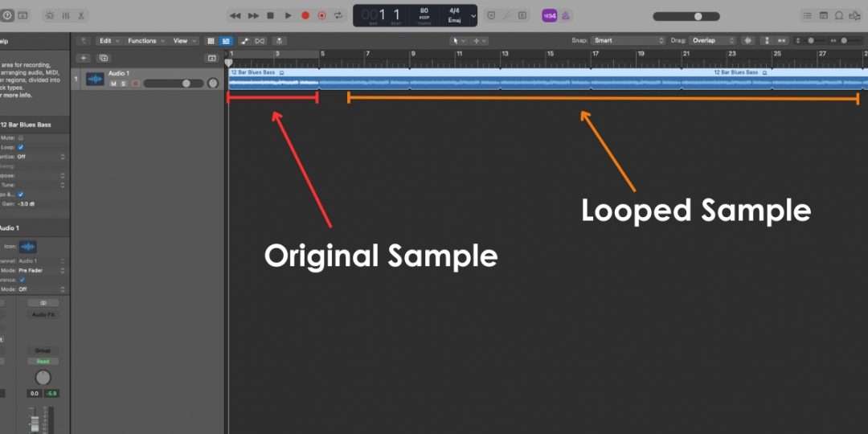Open the Toolbar toggle icon beside Quick Help
This screenshot has width=868, height=434.
[x=23, y=15]
